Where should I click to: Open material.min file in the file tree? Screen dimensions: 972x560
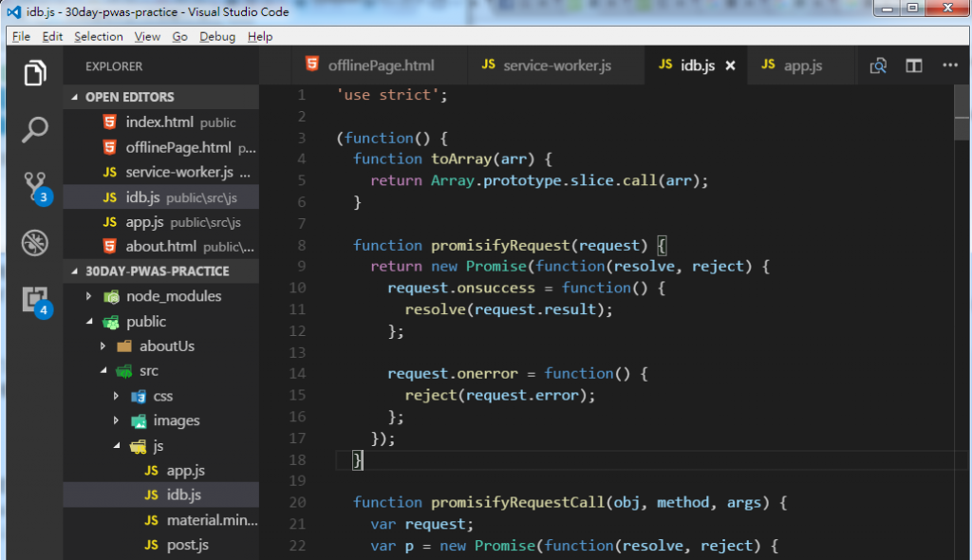[x=161, y=520]
